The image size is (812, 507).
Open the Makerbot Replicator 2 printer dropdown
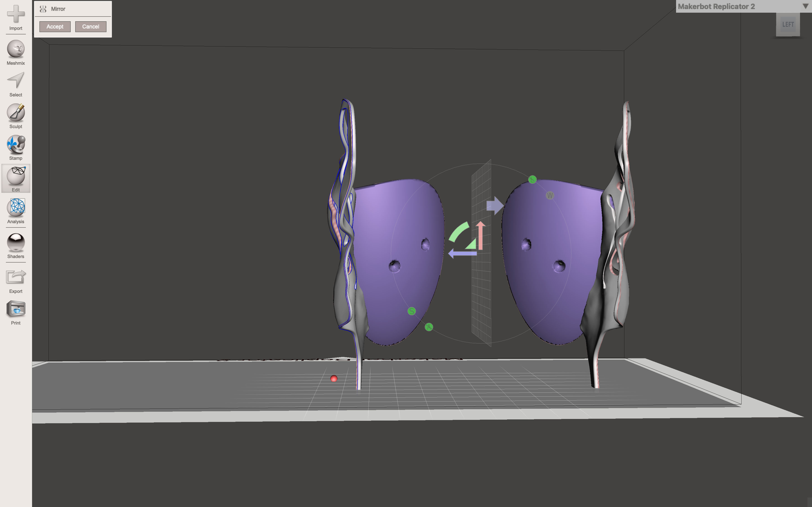tap(715, 6)
